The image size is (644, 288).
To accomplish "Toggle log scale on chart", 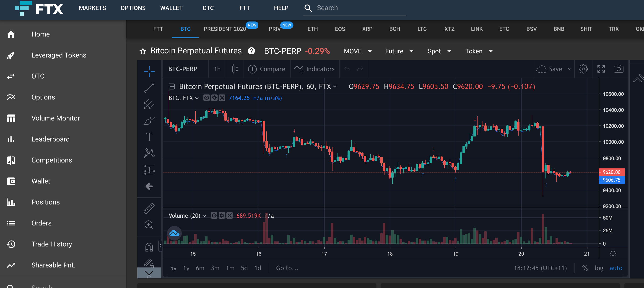I will pyautogui.click(x=599, y=268).
